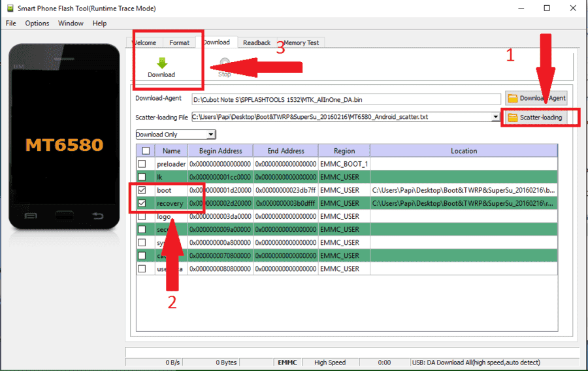Switch to the Memory Test tab
588x371 pixels.
(301, 42)
